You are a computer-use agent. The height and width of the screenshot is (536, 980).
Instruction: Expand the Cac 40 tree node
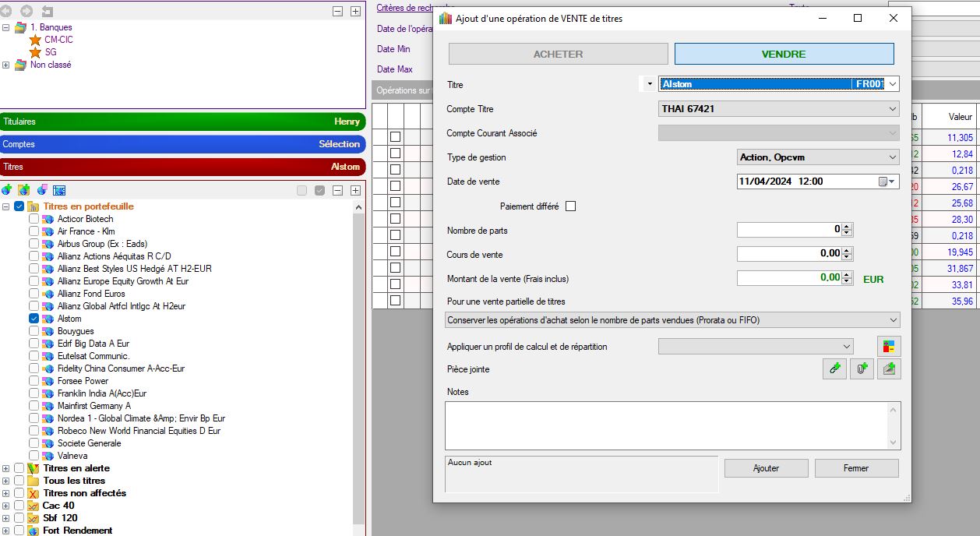[6, 506]
